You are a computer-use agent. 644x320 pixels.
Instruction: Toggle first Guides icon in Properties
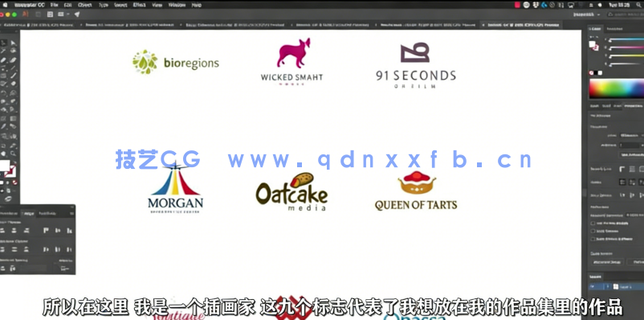point(622,183)
